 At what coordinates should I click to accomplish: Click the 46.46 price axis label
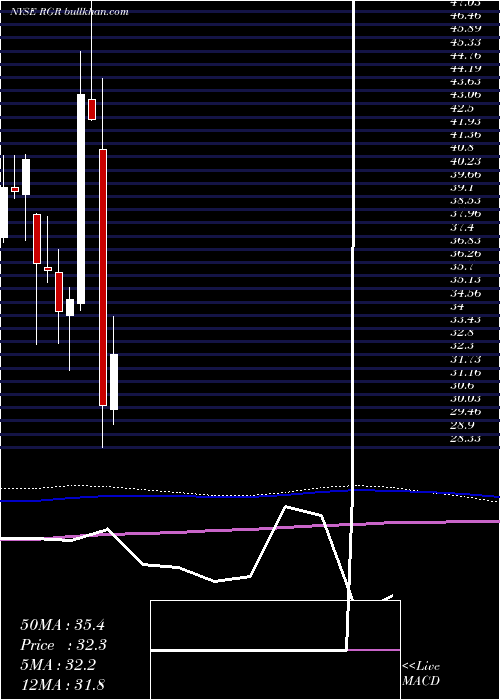click(467, 16)
